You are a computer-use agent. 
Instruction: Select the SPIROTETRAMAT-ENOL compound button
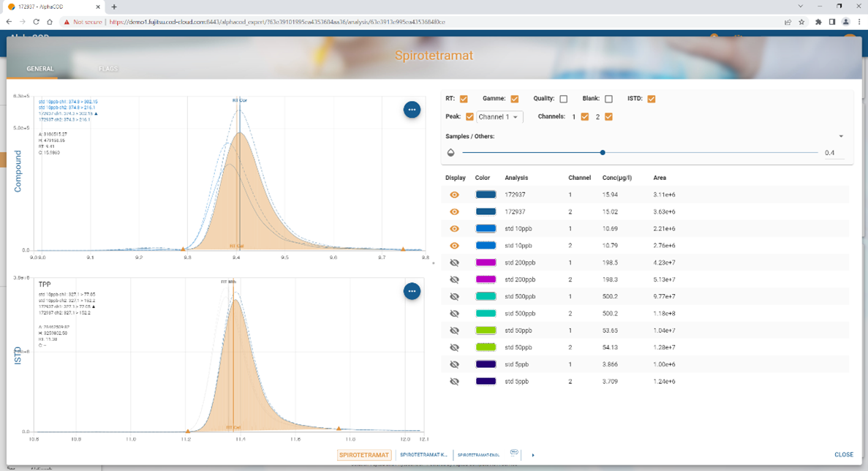pos(480,455)
